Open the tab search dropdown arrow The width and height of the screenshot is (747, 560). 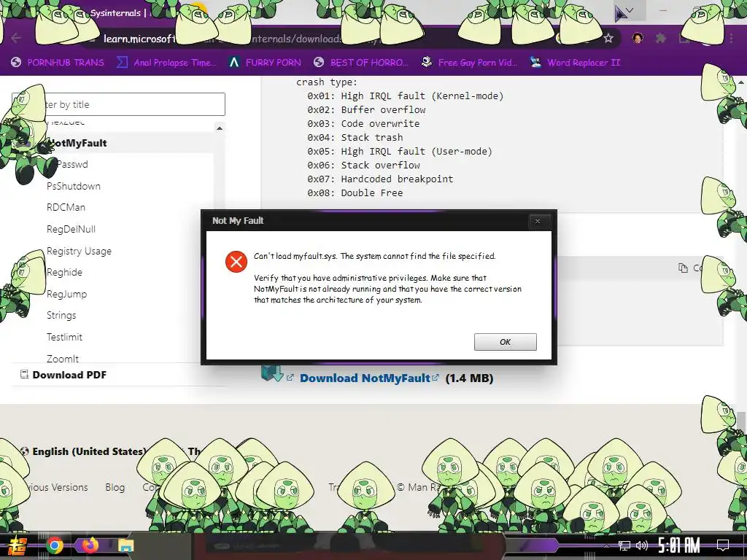(x=630, y=10)
